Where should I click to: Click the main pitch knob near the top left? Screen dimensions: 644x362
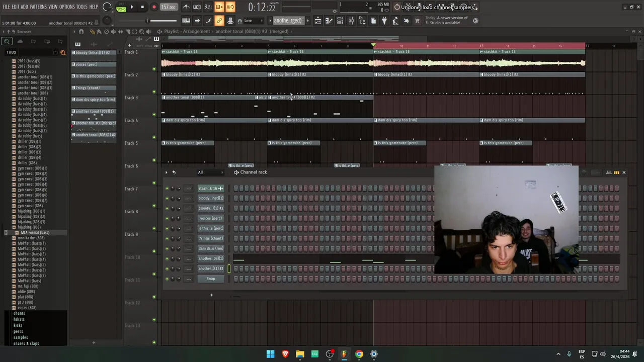[107, 21]
